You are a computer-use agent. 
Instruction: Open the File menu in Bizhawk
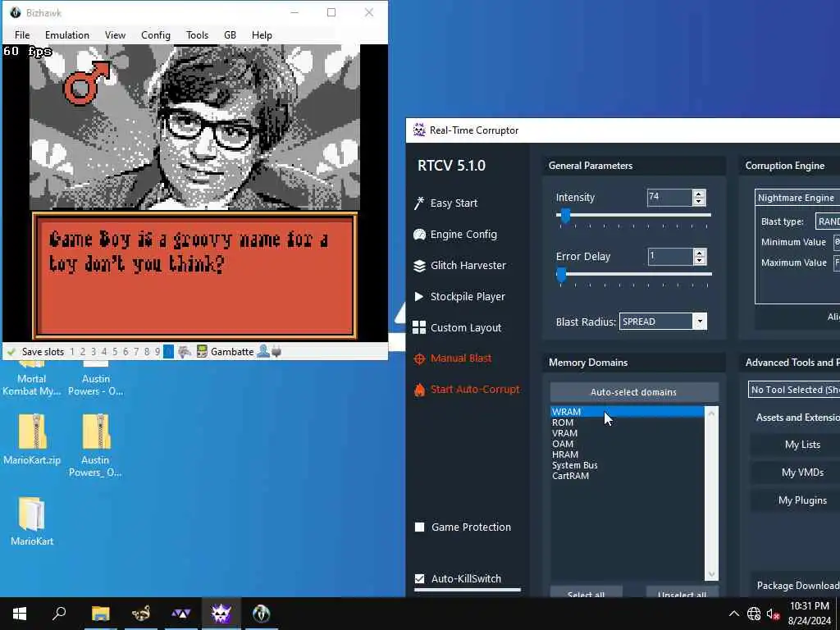22,34
